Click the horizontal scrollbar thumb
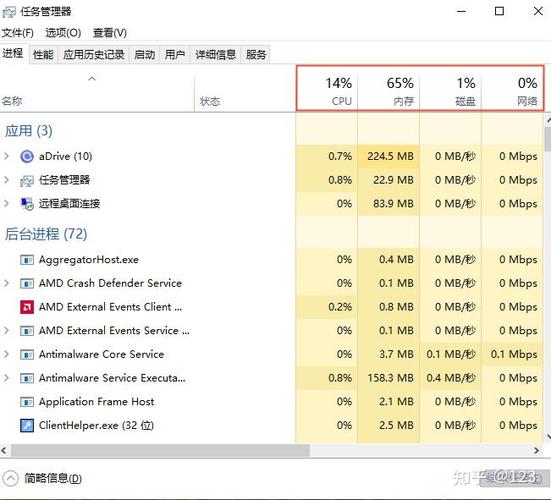The width and height of the screenshot is (551, 500). (160, 450)
